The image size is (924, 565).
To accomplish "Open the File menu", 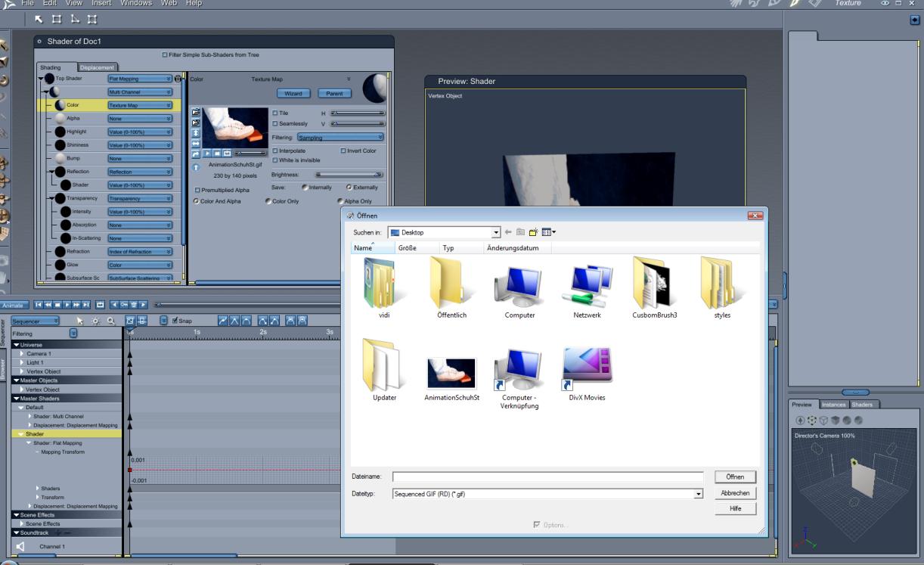I will click(28, 4).
